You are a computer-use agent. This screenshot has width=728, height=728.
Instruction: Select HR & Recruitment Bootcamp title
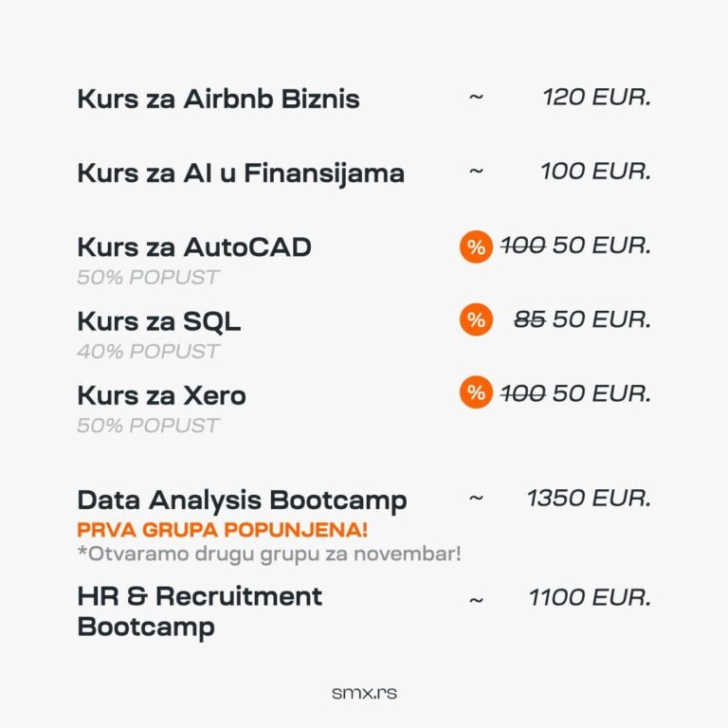(199, 611)
